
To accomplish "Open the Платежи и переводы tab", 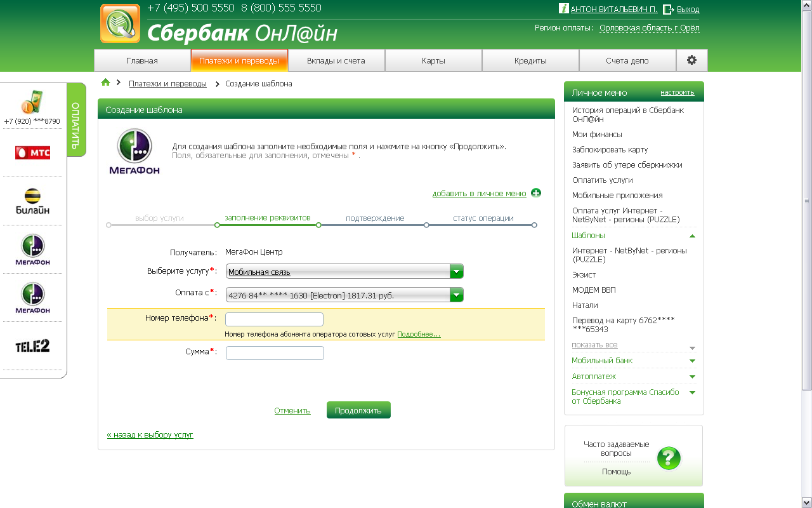I will (239, 60).
